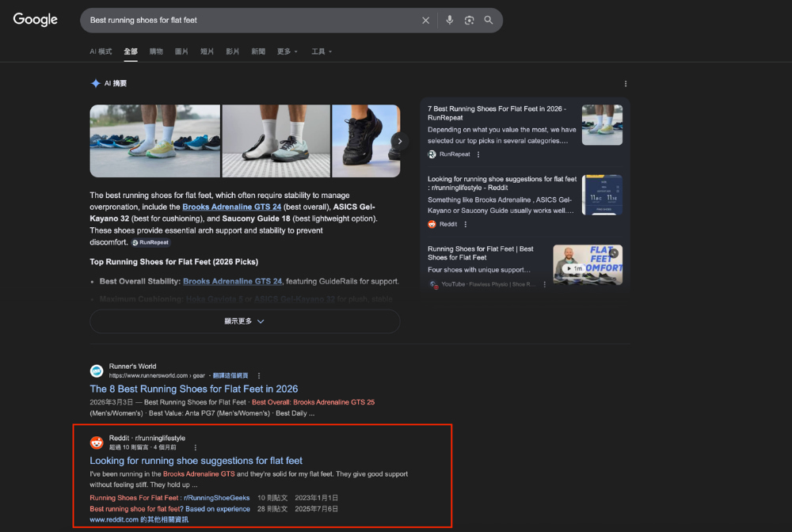This screenshot has width=792, height=532.
Task: Clear the search query with X
Action: pyautogui.click(x=426, y=21)
